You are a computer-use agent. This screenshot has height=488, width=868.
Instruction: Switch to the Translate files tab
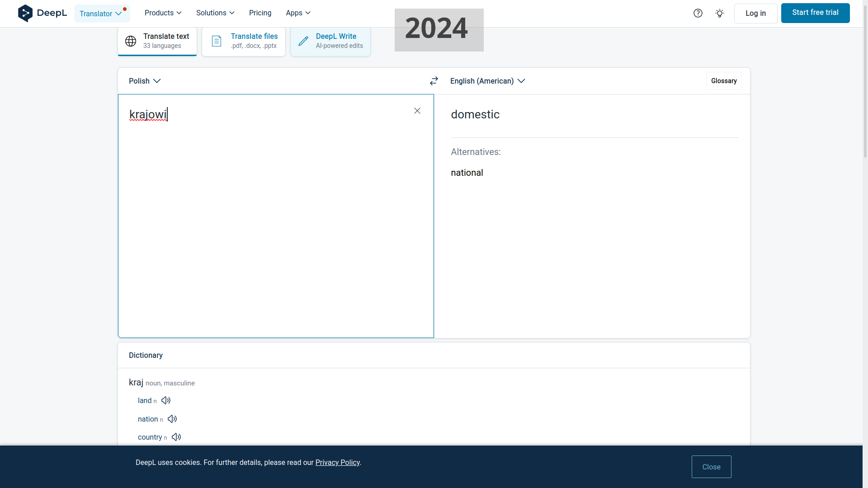point(244,41)
